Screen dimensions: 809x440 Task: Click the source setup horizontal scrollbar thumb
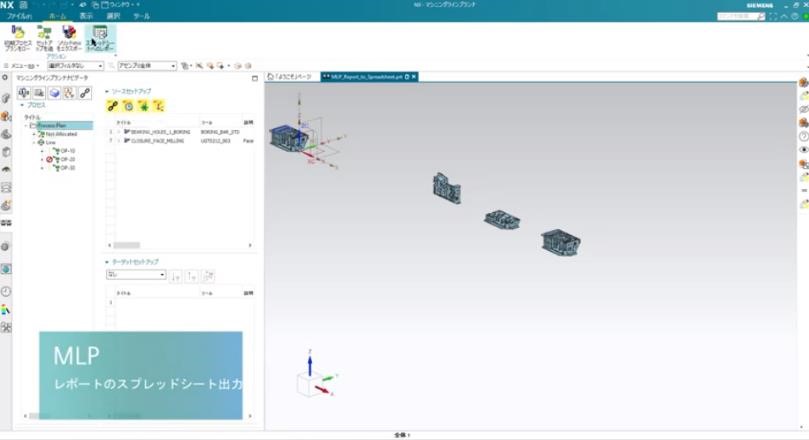coord(126,246)
